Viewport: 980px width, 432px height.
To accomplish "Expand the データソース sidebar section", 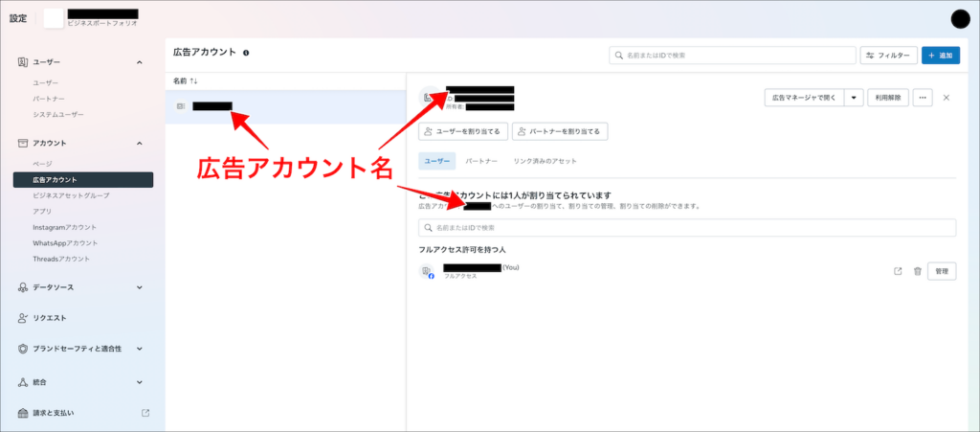I will [x=140, y=287].
